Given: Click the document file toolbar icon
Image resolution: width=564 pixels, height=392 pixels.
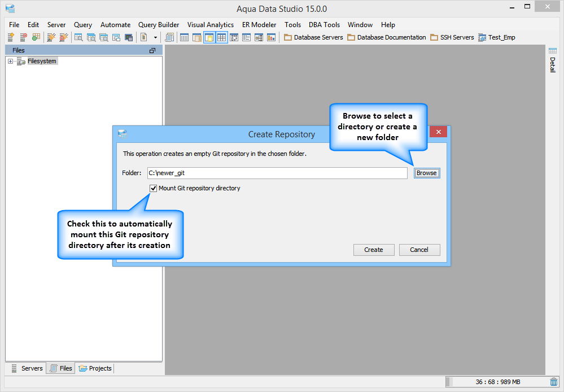Looking at the screenshot, I should (x=144, y=37).
